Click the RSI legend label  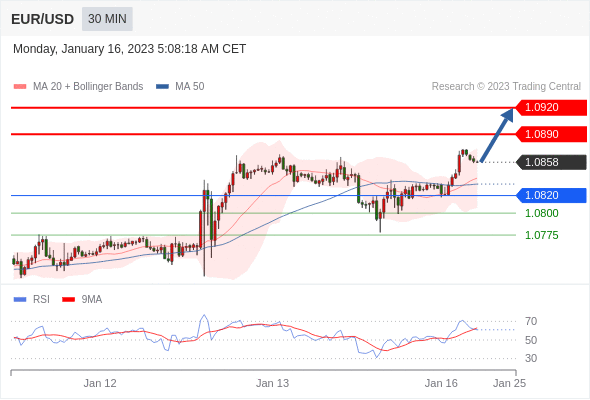(41, 300)
